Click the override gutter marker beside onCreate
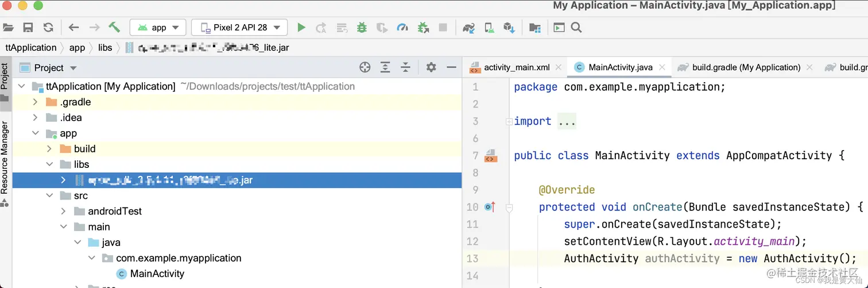The width and height of the screenshot is (868, 288). coord(490,207)
